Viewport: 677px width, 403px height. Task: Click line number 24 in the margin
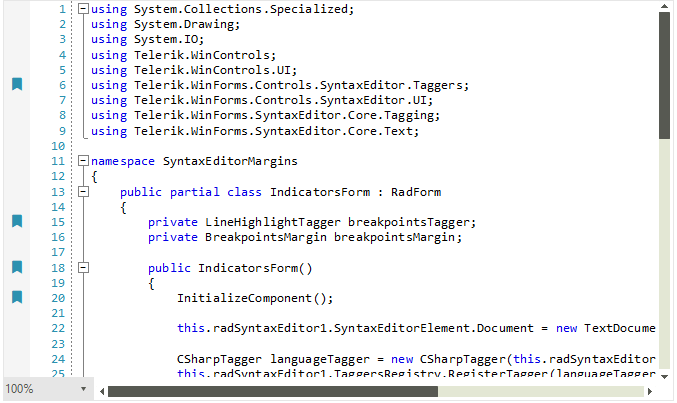click(58, 359)
